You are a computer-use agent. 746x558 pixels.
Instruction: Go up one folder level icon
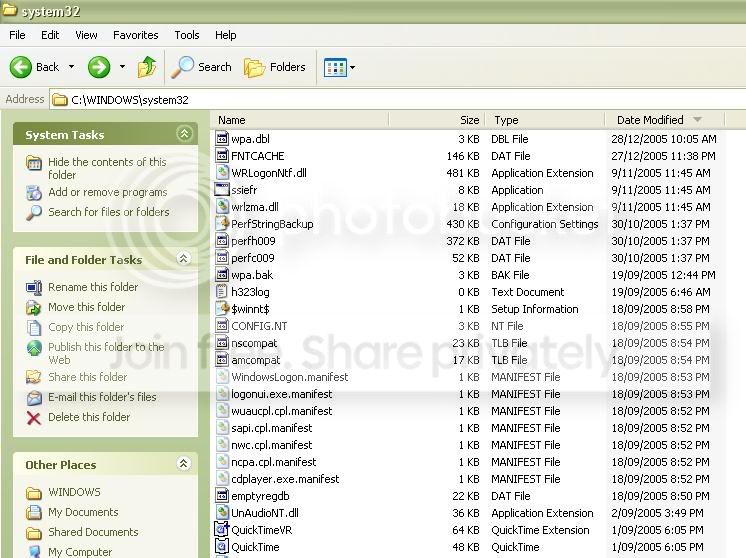147,67
